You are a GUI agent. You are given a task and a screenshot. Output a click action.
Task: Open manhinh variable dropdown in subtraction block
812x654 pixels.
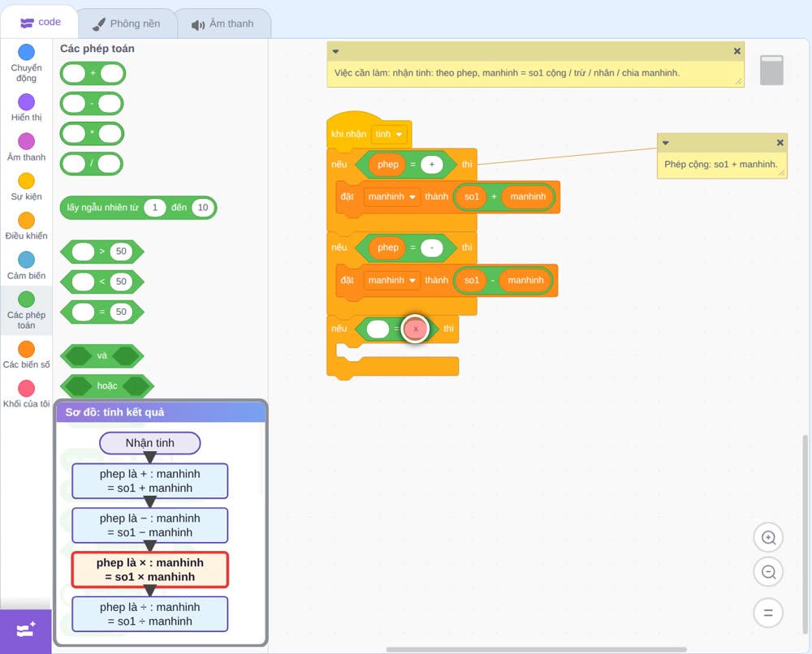(391, 281)
